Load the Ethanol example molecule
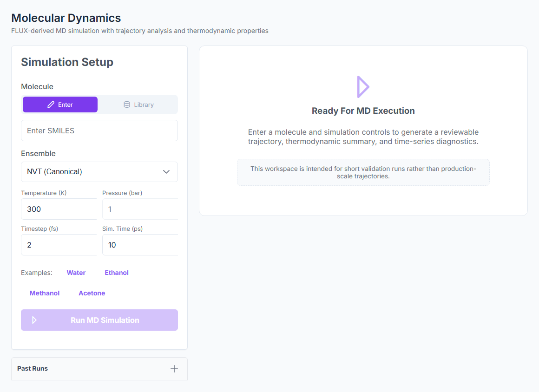This screenshot has height=392, width=539. click(117, 273)
